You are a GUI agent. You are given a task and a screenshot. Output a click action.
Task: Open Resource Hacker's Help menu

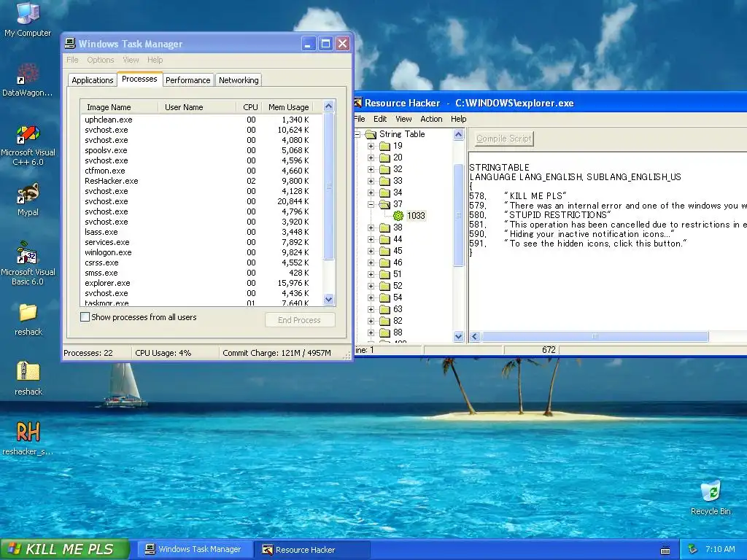[458, 119]
